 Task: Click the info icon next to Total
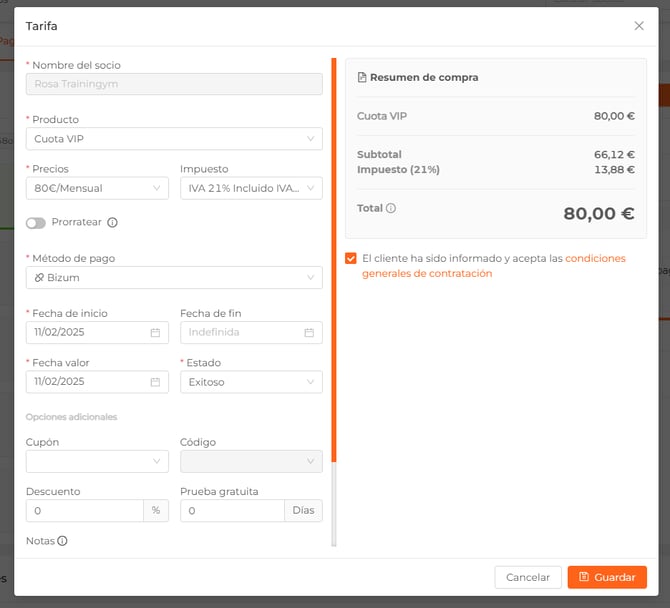tap(391, 209)
